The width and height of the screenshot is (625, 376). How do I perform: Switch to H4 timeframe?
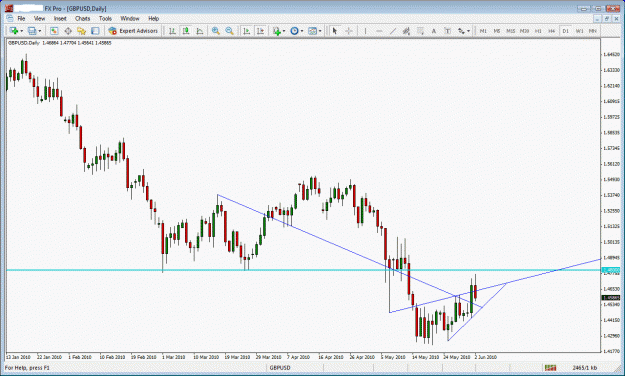(x=552, y=31)
